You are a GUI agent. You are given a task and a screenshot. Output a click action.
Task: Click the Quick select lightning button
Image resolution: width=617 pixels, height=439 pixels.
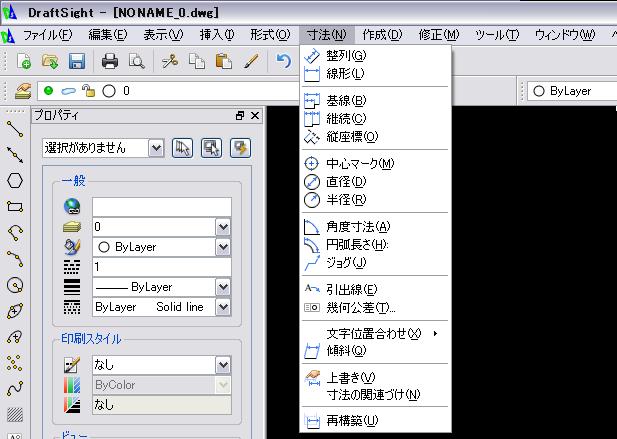[240, 148]
